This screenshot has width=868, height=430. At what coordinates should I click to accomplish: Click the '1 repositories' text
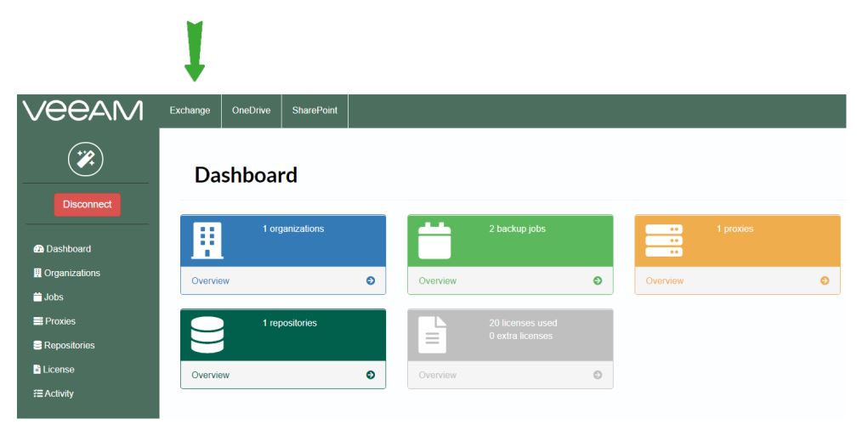click(x=290, y=323)
